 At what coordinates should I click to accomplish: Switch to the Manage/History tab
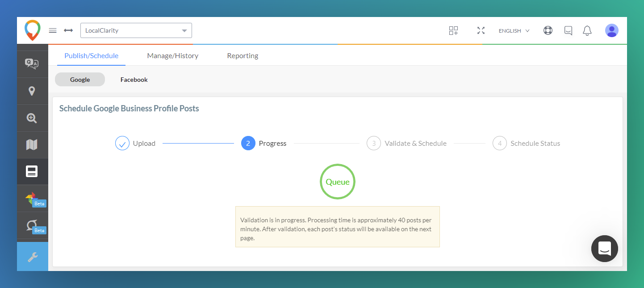[x=173, y=56]
